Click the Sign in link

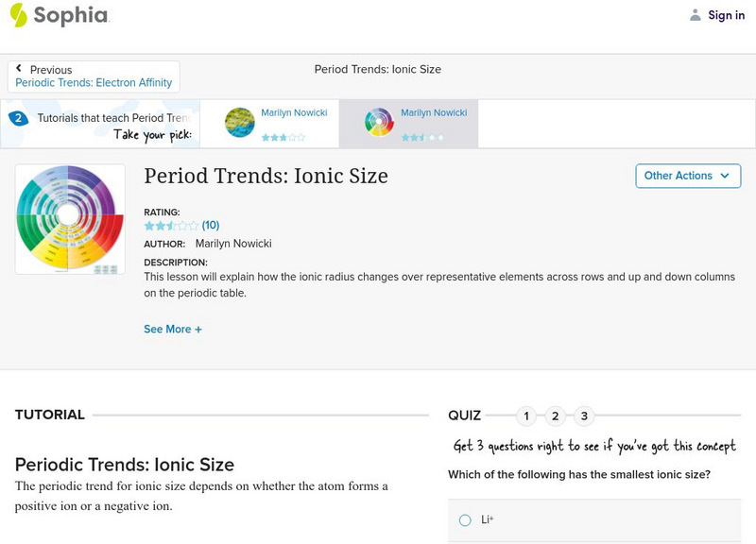point(726,15)
